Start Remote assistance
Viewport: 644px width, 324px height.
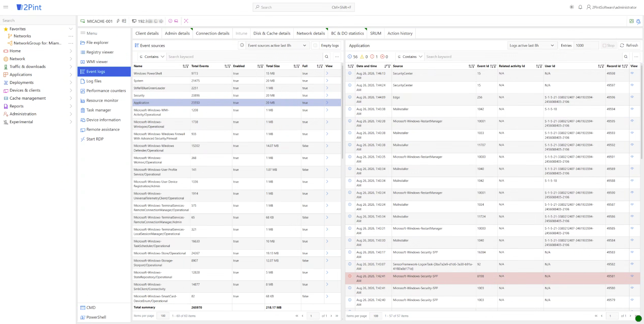103,130
